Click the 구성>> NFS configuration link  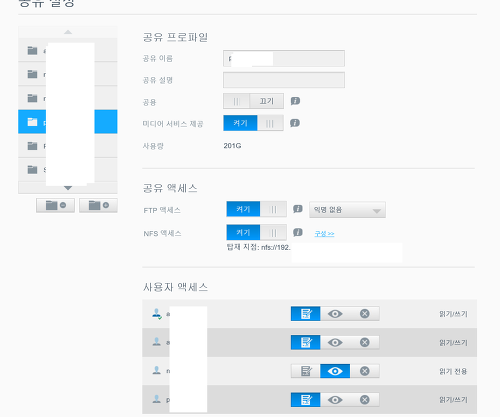(x=324, y=233)
